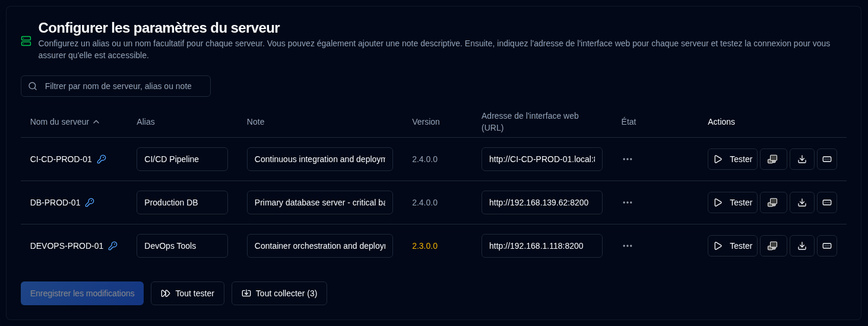The width and height of the screenshot is (868, 326).
Task: Edit the Continuous integration note field
Action: [x=320, y=159]
